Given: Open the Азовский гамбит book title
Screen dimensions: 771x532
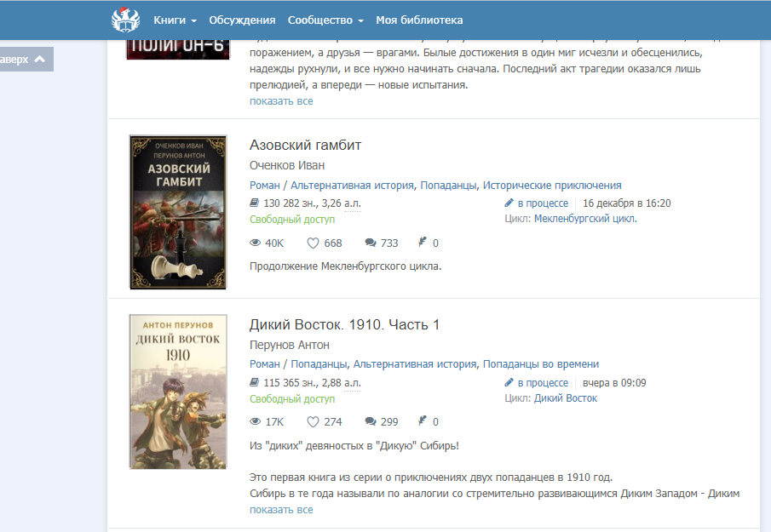Looking at the screenshot, I should coord(305,145).
